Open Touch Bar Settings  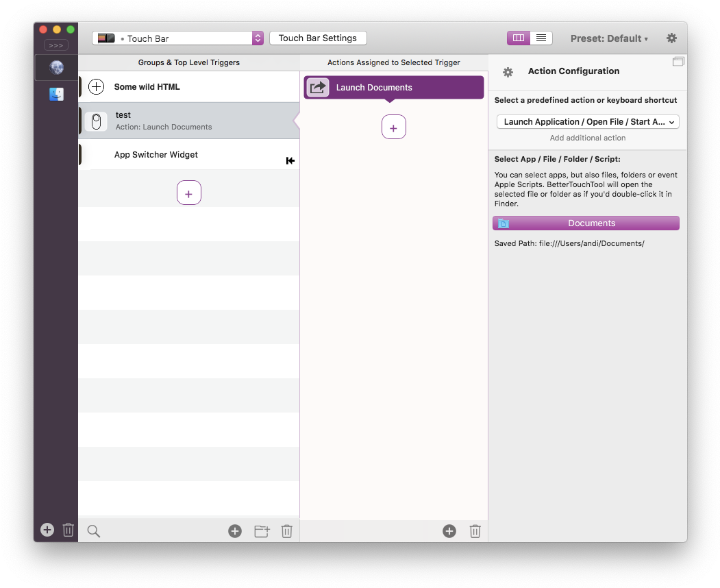pos(318,38)
